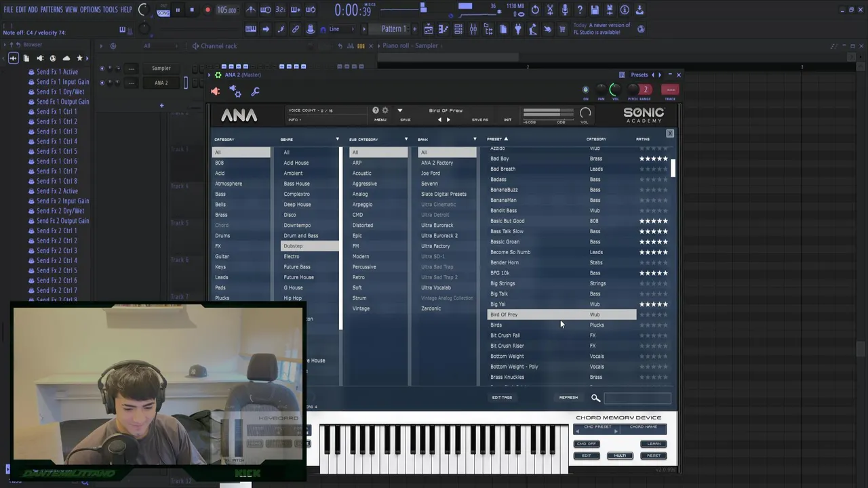The width and height of the screenshot is (868, 488).
Task: Open the piano roll view icon
Action: click(443, 29)
